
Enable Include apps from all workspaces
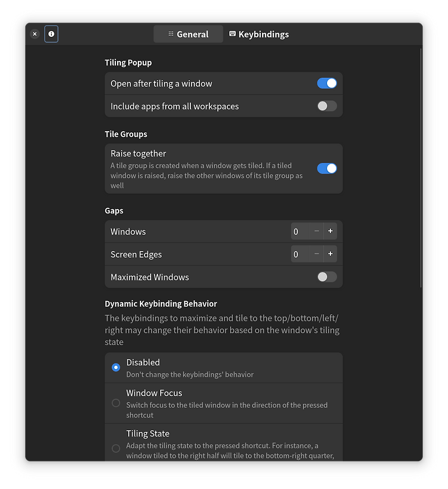point(326,106)
